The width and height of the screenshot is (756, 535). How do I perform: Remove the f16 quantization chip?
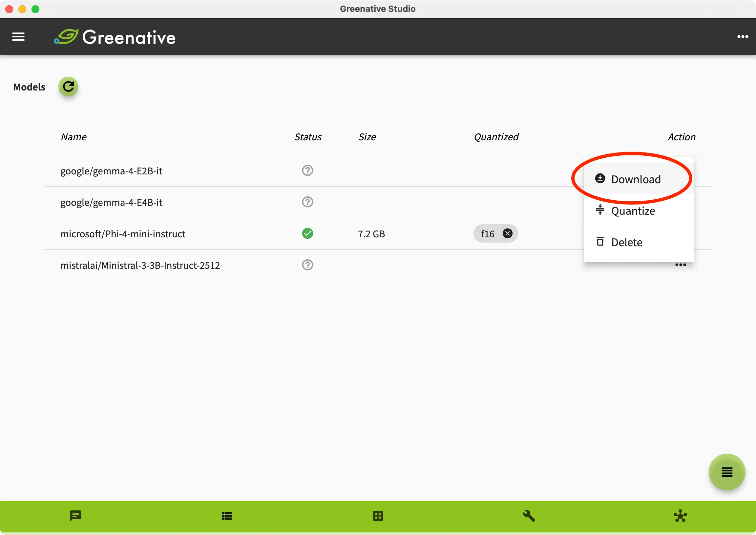coord(508,233)
